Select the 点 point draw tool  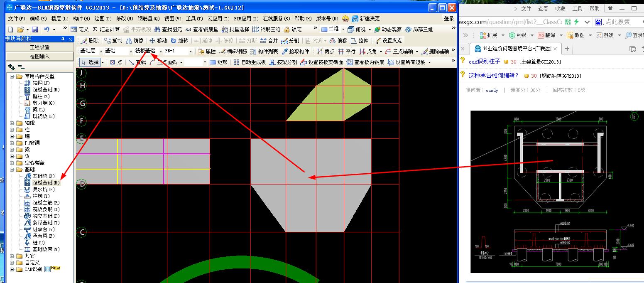tap(116, 62)
